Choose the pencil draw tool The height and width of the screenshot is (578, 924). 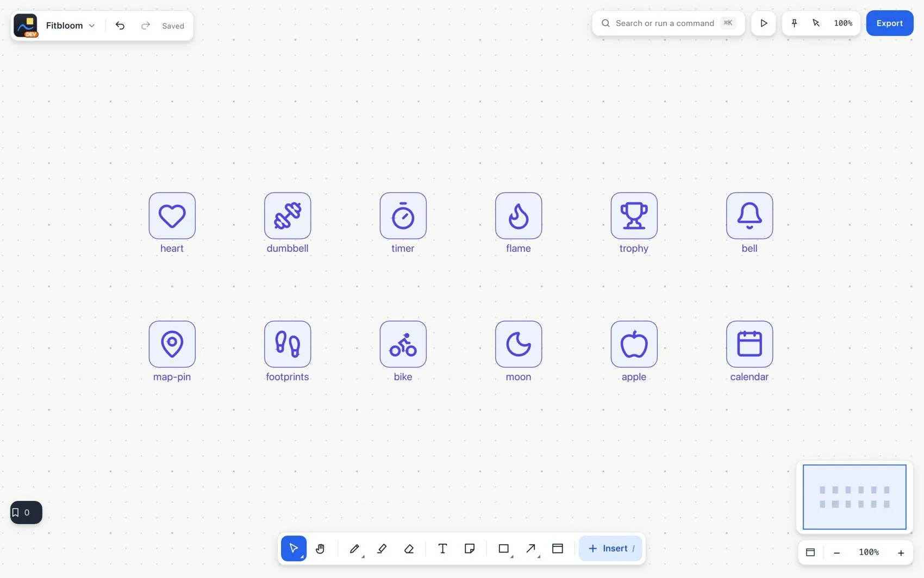coord(355,549)
